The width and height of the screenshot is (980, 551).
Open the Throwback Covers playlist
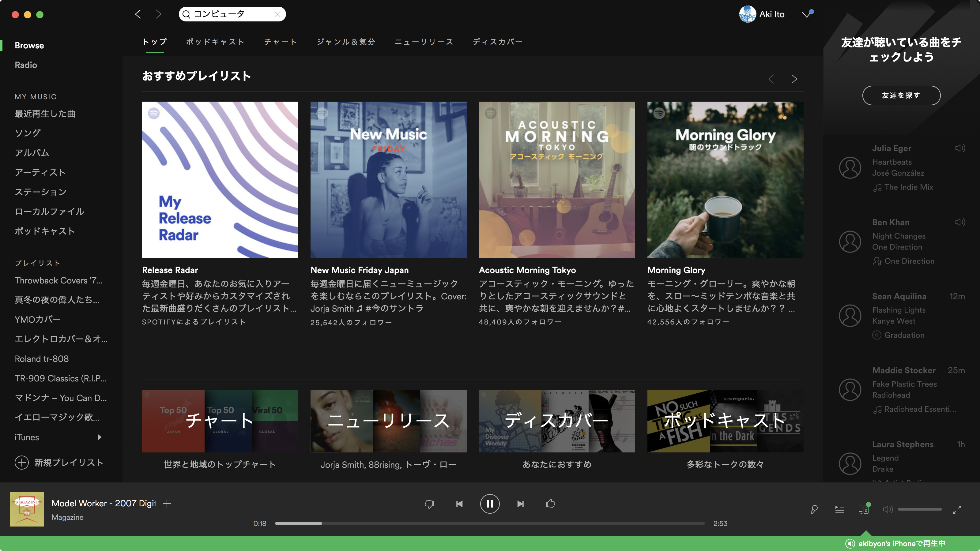pos(58,281)
